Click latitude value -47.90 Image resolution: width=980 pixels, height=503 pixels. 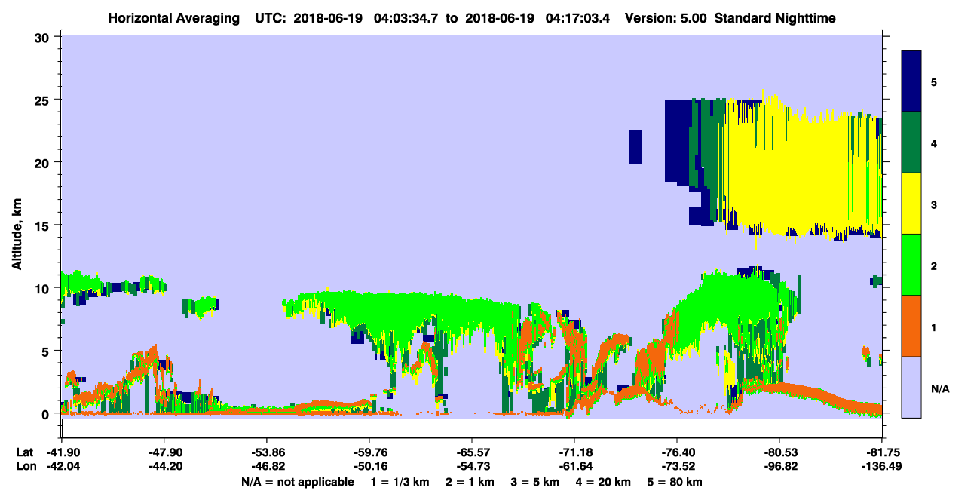coord(164,452)
